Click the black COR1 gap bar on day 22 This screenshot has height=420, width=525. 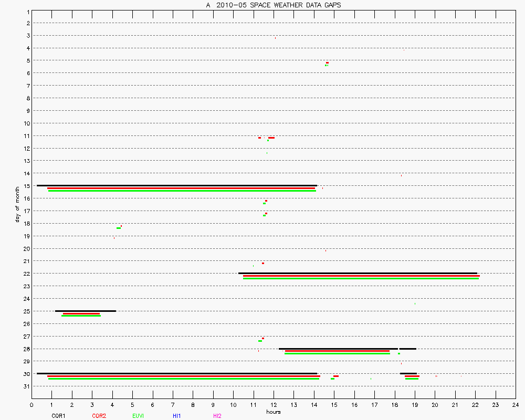[x=358, y=273]
